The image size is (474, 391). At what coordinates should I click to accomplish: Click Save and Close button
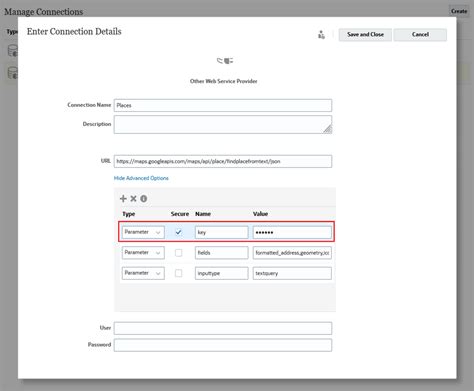click(365, 35)
